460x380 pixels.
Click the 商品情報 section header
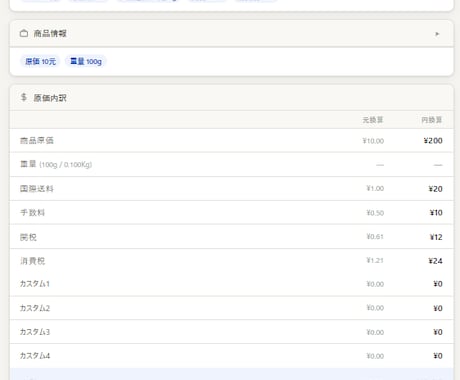coord(231,34)
